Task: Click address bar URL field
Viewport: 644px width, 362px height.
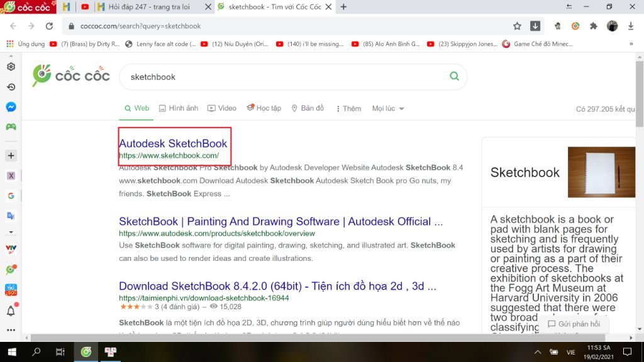Action: [287, 26]
